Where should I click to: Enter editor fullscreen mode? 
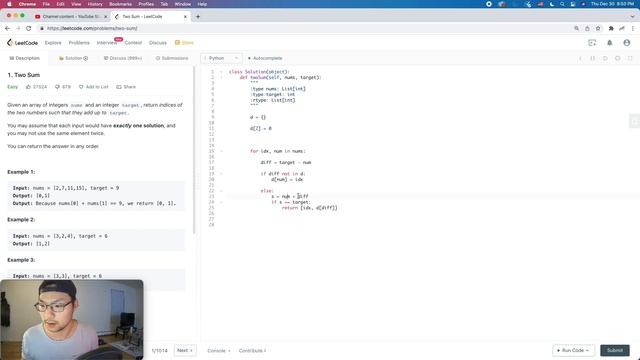click(x=630, y=58)
